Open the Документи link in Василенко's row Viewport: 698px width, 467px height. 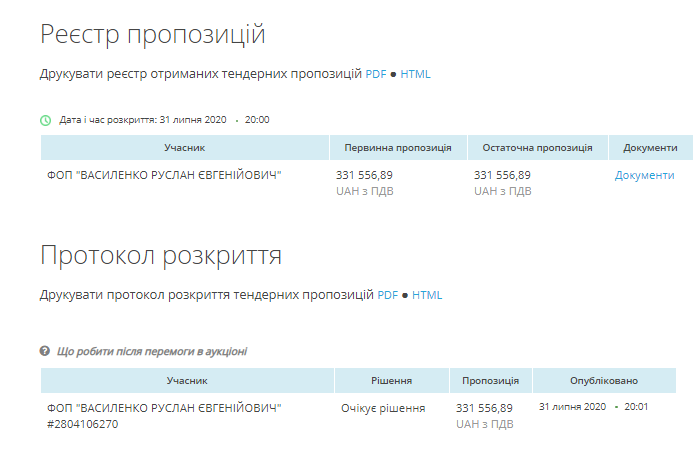pos(644,175)
